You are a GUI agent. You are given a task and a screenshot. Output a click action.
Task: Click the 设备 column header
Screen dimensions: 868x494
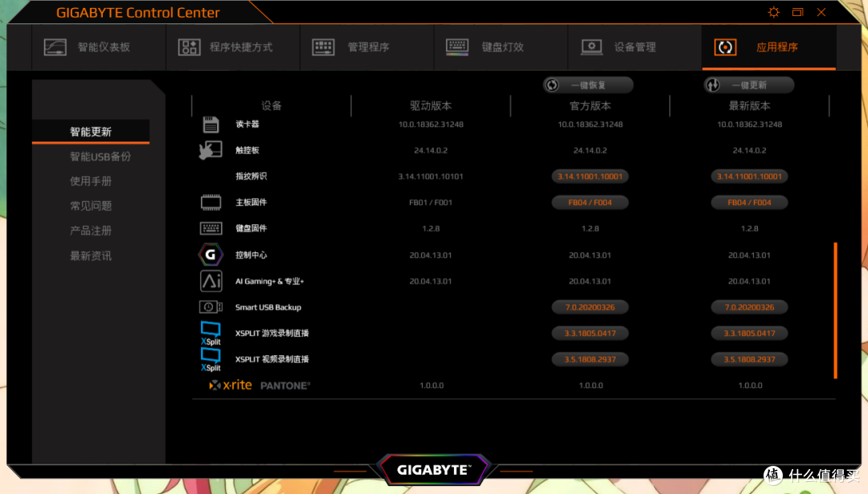272,106
